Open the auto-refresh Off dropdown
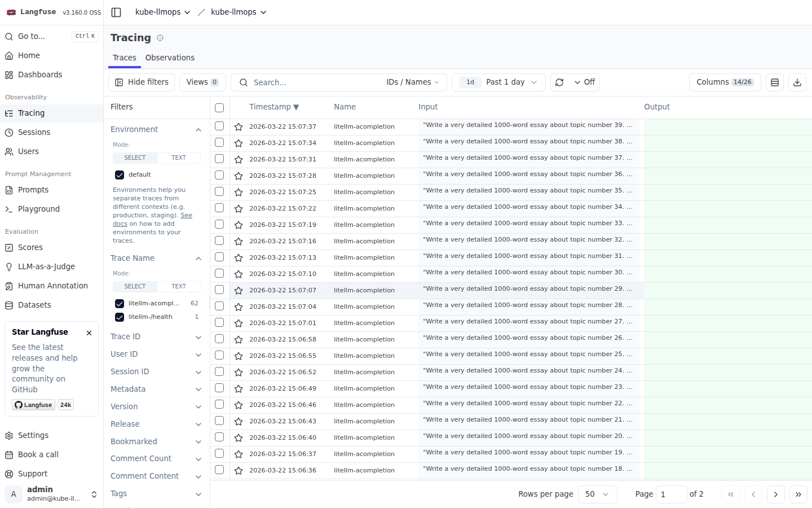This screenshot has width=812, height=508. coord(585,82)
